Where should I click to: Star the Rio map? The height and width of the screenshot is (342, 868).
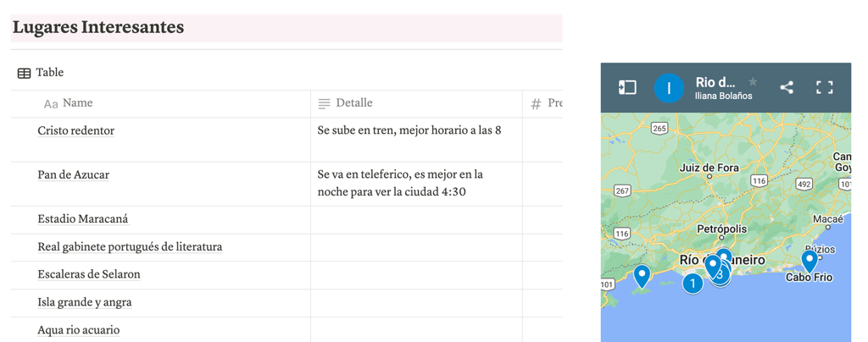[753, 82]
